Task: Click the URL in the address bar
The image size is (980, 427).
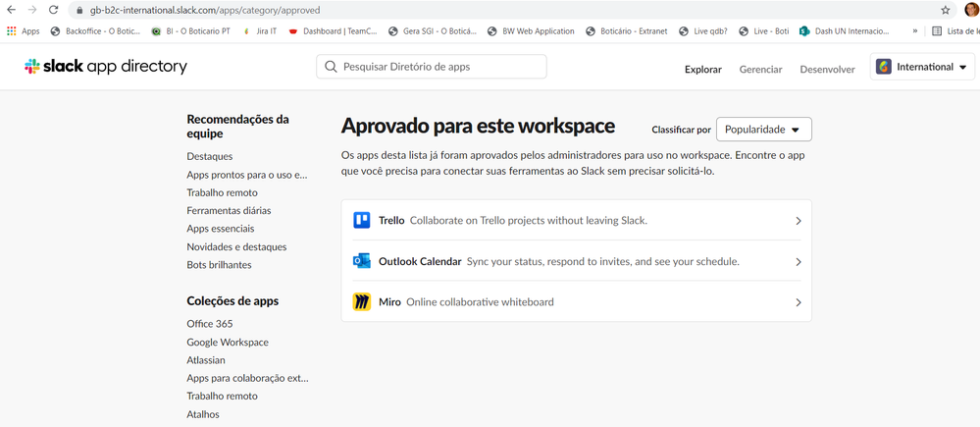Action: point(205,11)
